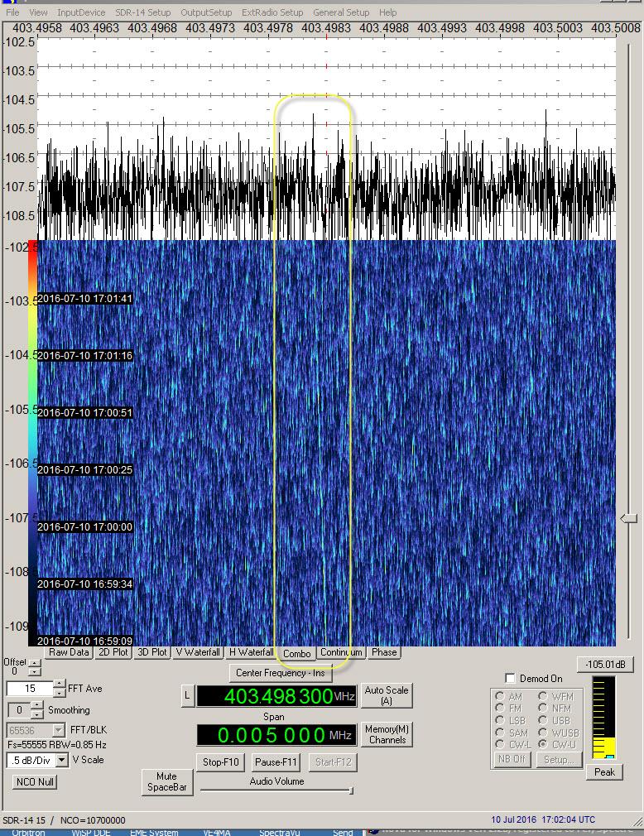Click the Audio Volume slider handle
Screen dimensions: 644x836
351,790
